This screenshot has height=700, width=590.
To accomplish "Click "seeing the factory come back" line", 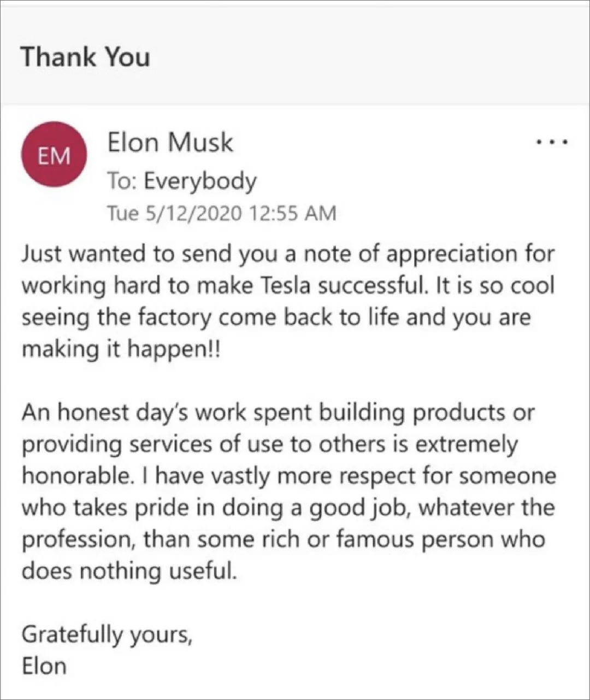I will click(164, 317).
